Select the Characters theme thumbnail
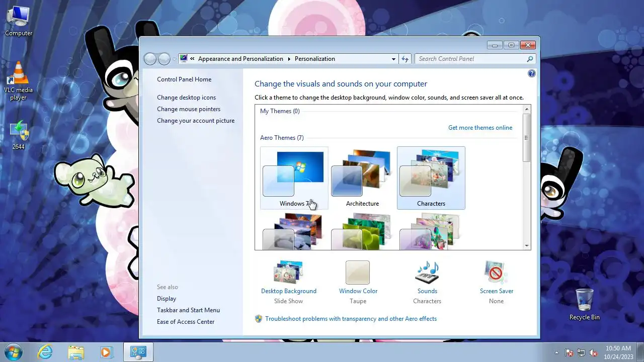 pos(431,178)
